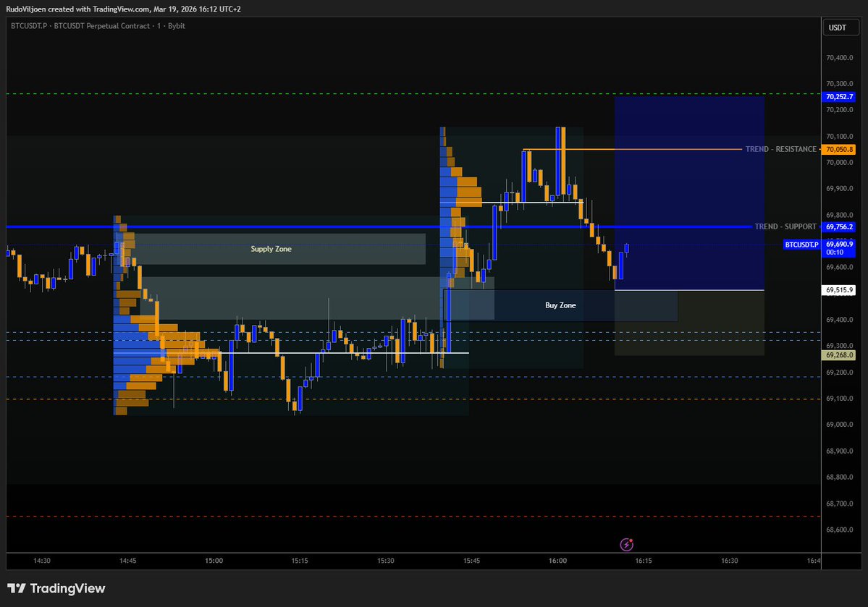Screen dimensions: 868x607
Task: Click the TREND - SUPPORT label
Action: coord(785,227)
